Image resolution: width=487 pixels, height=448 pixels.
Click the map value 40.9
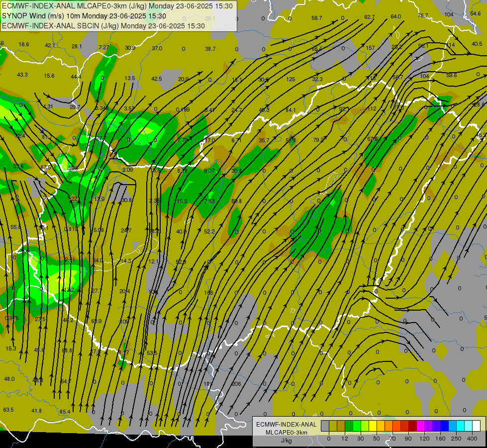pos(182,231)
